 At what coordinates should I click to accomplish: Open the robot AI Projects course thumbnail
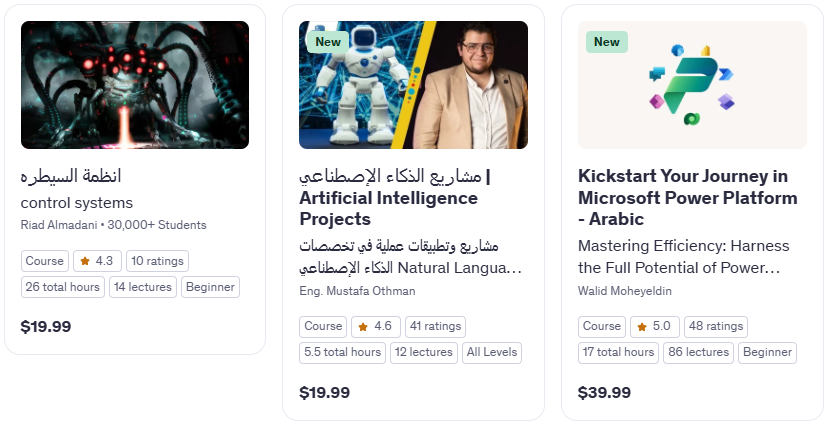pos(413,85)
